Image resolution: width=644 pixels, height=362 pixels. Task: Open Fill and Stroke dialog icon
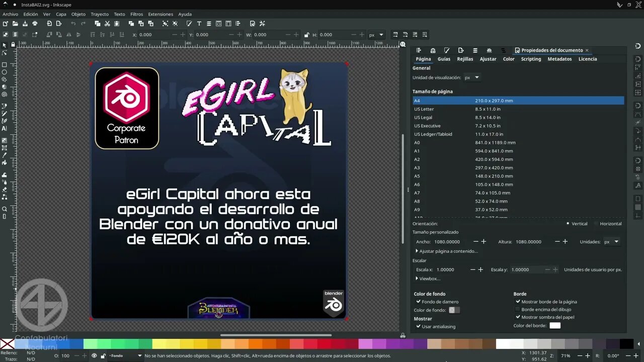click(189, 24)
